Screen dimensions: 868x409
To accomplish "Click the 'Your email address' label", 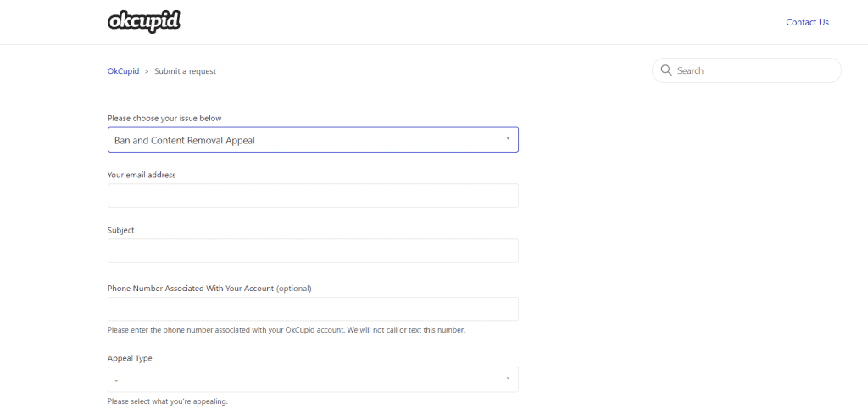I will click(x=142, y=175).
